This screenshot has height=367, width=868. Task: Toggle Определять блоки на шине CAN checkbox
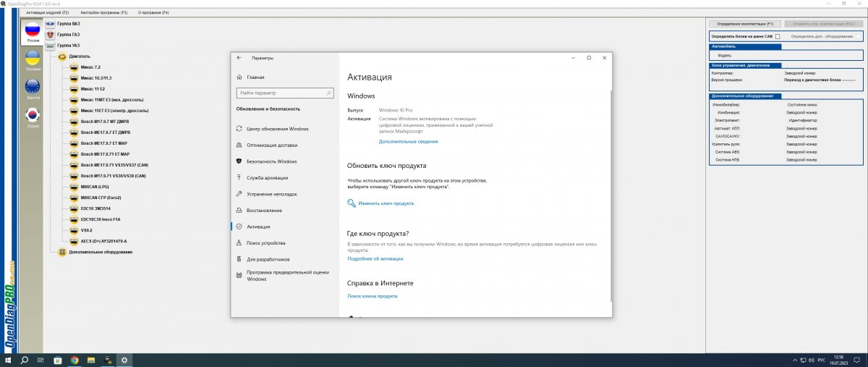[x=777, y=35]
